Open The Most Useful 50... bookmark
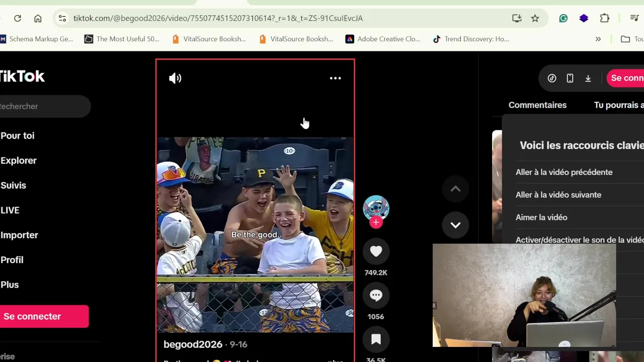The height and width of the screenshot is (362, 644). 122,39
